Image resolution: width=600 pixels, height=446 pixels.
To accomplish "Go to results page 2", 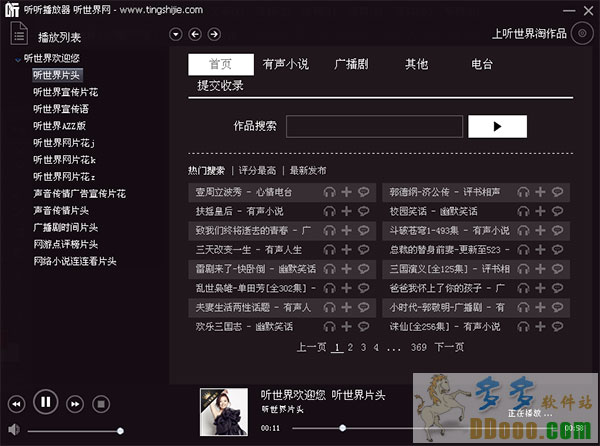I will 350,347.
